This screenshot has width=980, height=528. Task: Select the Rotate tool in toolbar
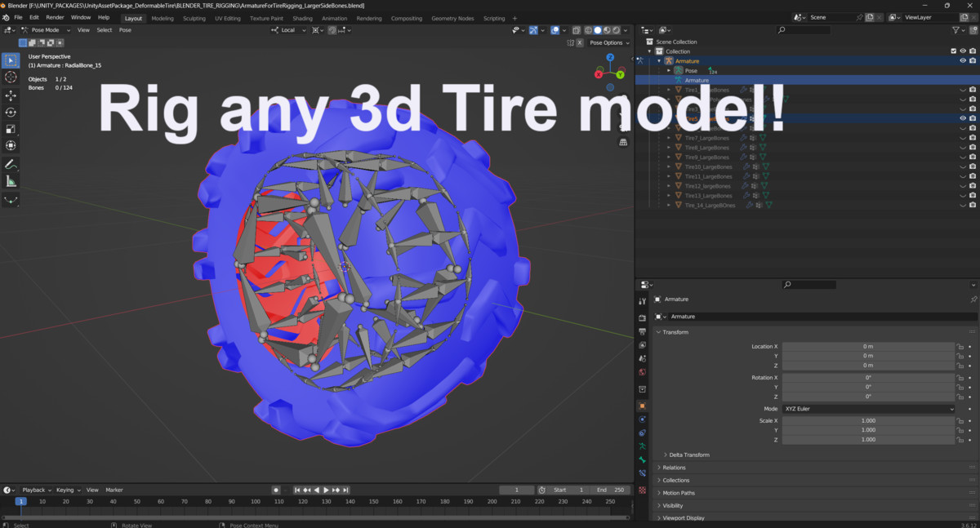click(x=11, y=112)
